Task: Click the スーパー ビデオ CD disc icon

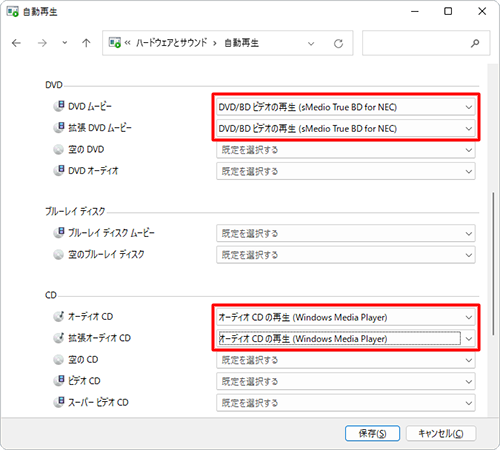Action: pyautogui.click(x=59, y=402)
